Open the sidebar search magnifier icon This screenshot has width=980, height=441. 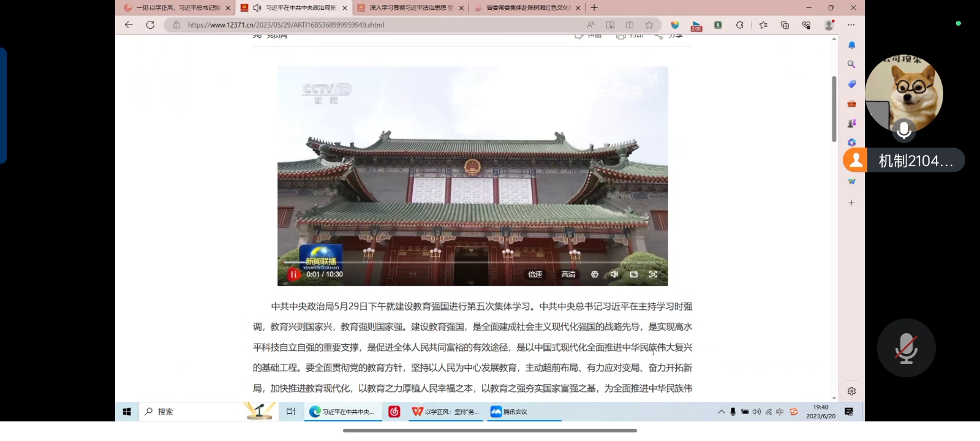tap(851, 64)
